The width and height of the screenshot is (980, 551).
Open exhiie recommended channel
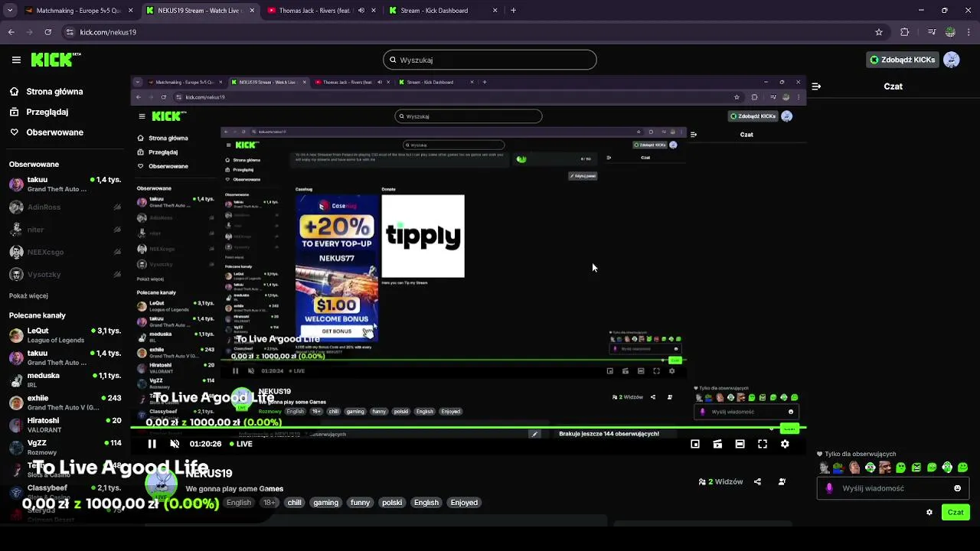pos(65,403)
